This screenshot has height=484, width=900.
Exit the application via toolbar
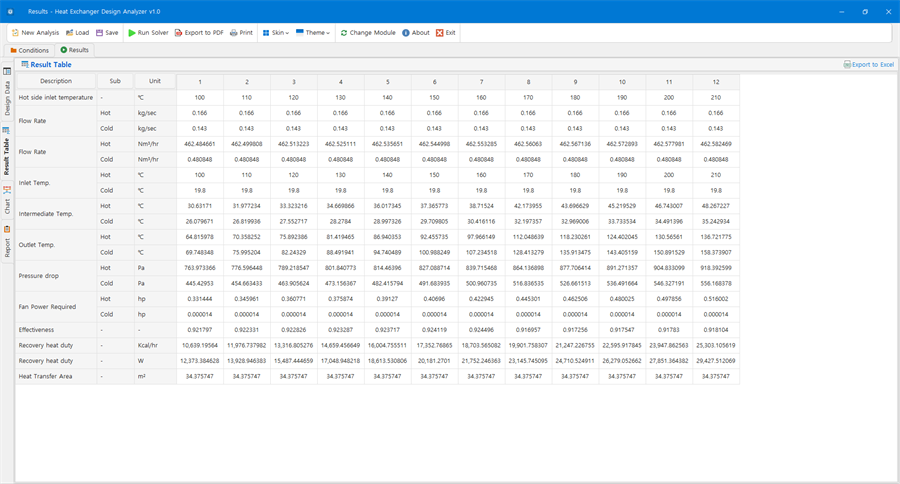445,33
